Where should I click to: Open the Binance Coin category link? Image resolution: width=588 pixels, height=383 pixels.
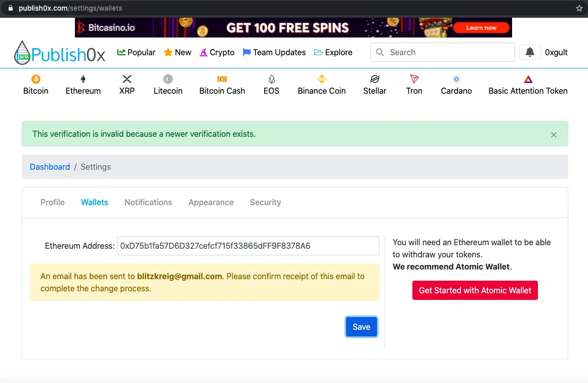coord(321,91)
